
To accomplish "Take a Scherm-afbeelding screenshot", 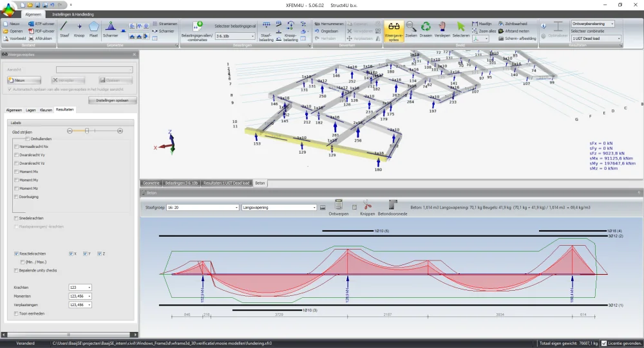I will [517, 39].
